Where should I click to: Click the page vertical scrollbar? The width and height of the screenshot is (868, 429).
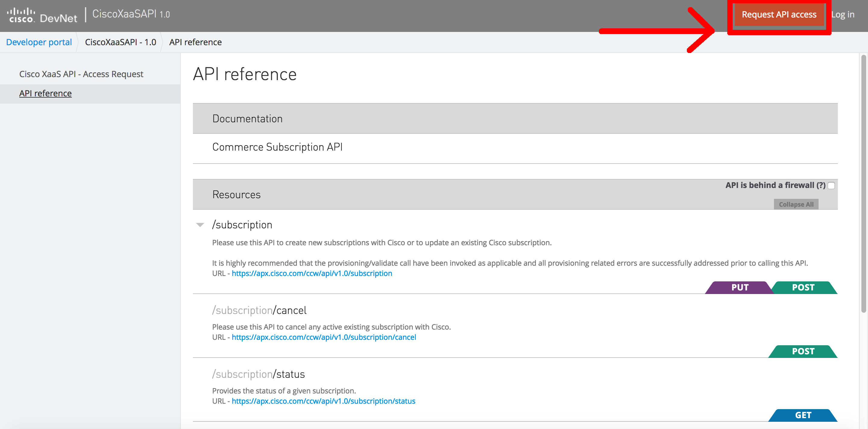point(863,183)
